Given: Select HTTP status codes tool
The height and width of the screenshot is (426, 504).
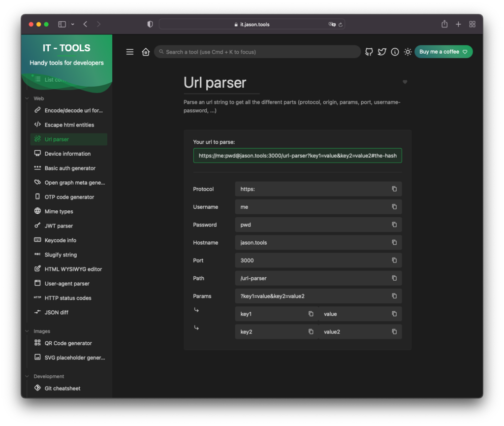Looking at the screenshot, I should click(x=69, y=298).
